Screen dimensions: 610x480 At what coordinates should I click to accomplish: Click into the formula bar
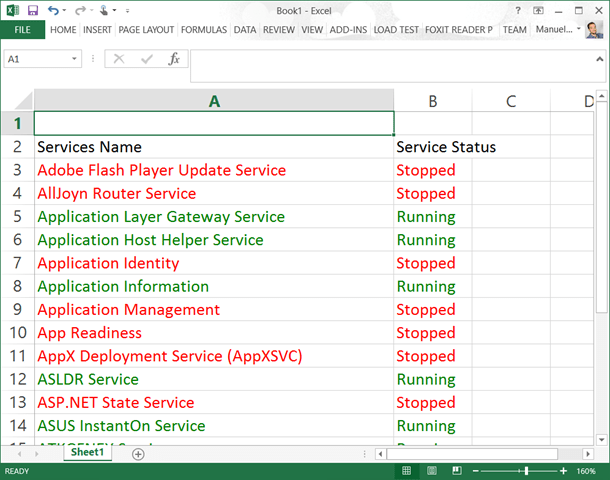tap(391, 66)
